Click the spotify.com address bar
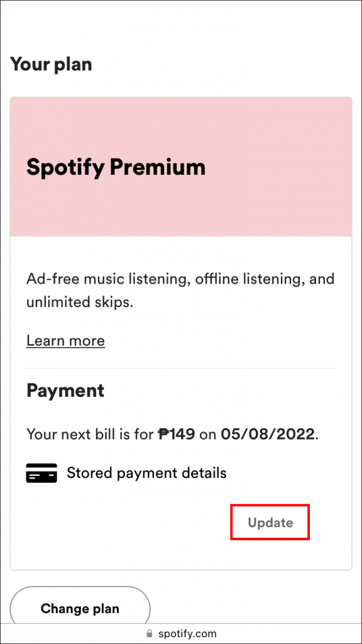The width and height of the screenshot is (362, 644). click(x=185, y=633)
